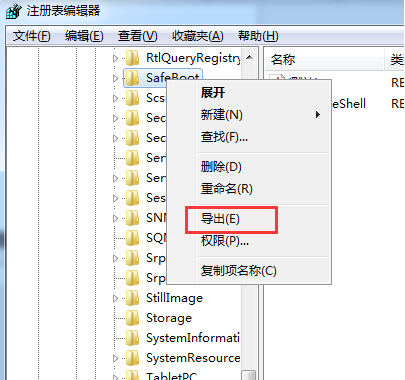Click the Storage folder icon
This screenshot has width=405, height=380.
click(132, 318)
